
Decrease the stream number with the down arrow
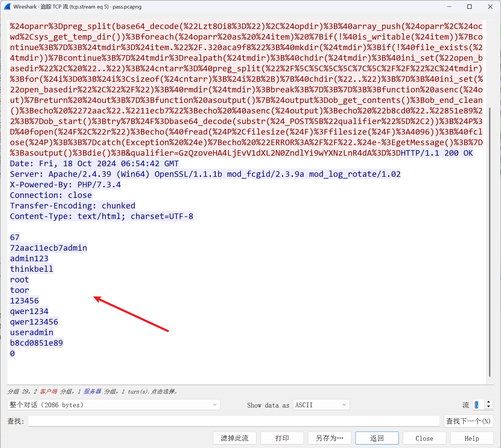coord(488,407)
